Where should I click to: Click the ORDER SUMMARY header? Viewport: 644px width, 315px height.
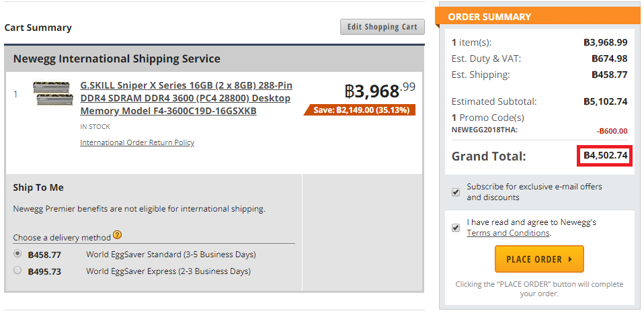click(489, 17)
